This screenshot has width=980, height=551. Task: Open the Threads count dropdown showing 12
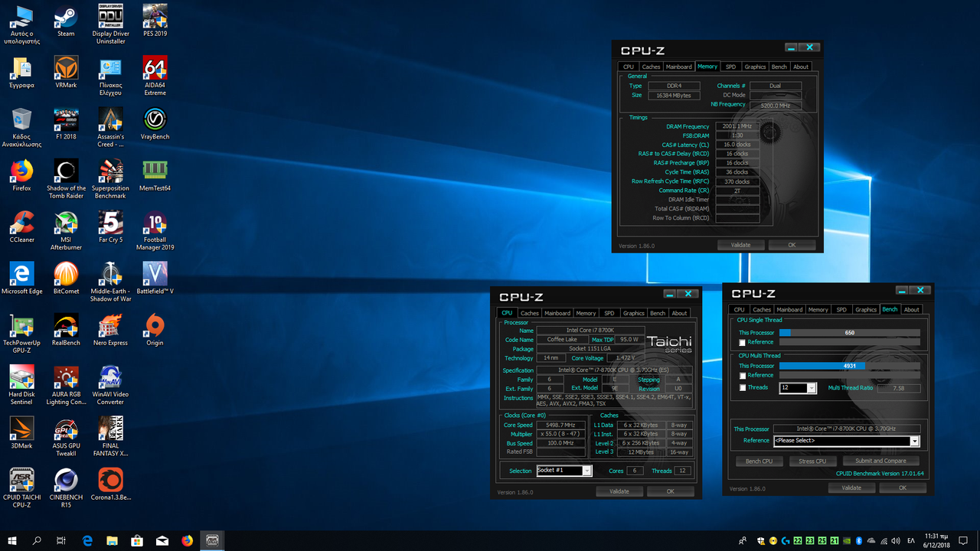click(x=799, y=388)
